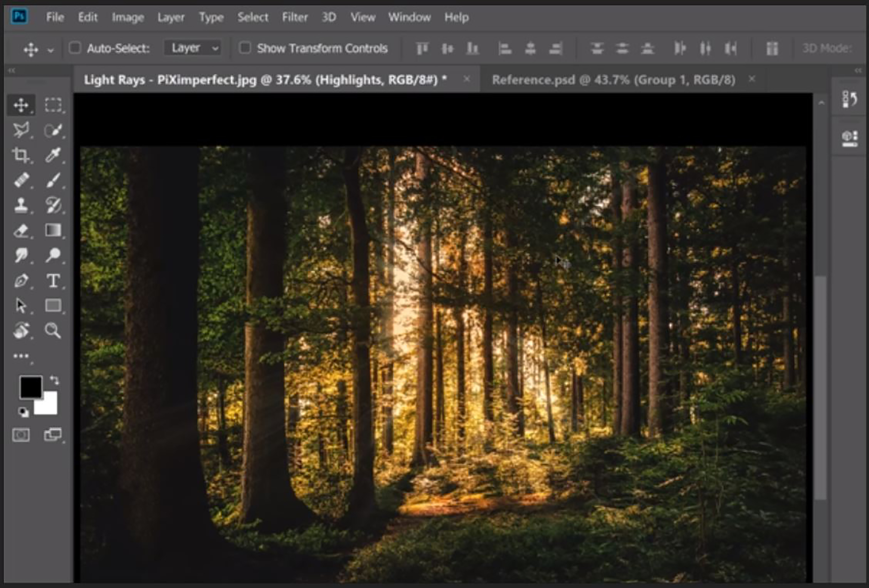This screenshot has width=869, height=588.
Task: Enable Show Transform Controls checkbox
Action: coord(245,48)
